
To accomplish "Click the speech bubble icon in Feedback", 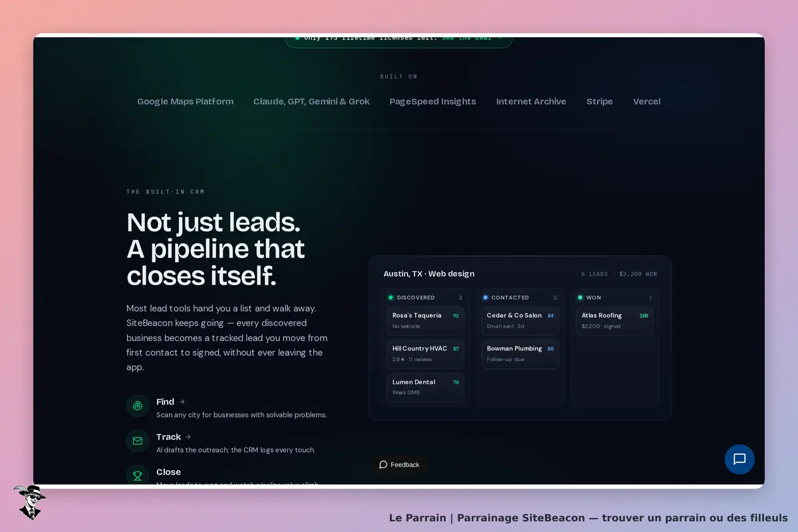I will pyautogui.click(x=383, y=465).
